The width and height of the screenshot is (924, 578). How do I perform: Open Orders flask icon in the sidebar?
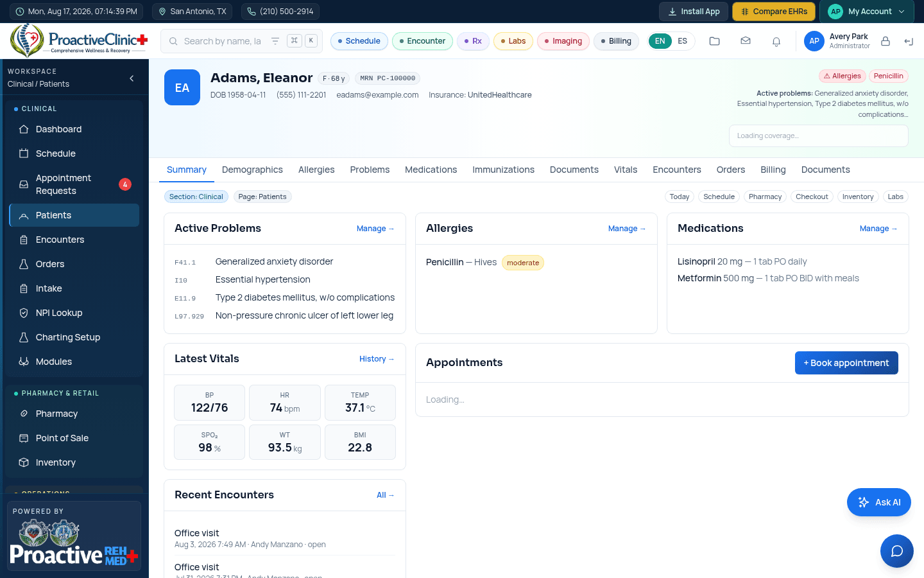(x=24, y=264)
